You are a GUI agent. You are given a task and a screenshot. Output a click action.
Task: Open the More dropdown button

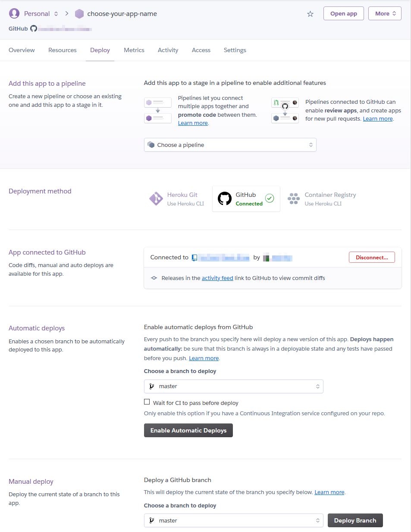click(x=385, y=13)
